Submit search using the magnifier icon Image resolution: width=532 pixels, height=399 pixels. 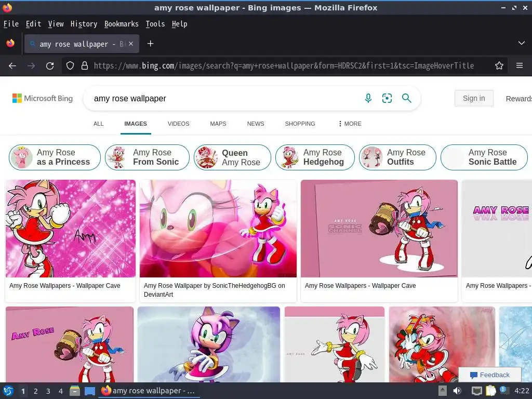click(406, 98)
